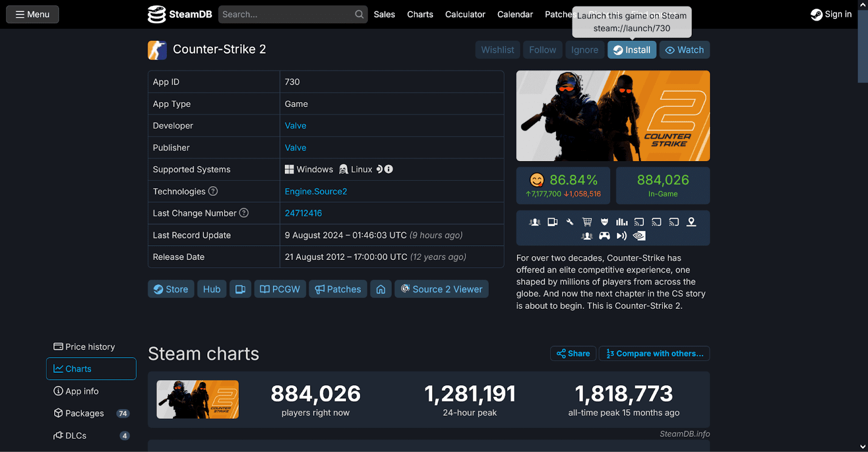The height and width of the screenshot is (452, 868).
Task: Click the NVIDIA eye logo icon
Action: pos(639,236)
